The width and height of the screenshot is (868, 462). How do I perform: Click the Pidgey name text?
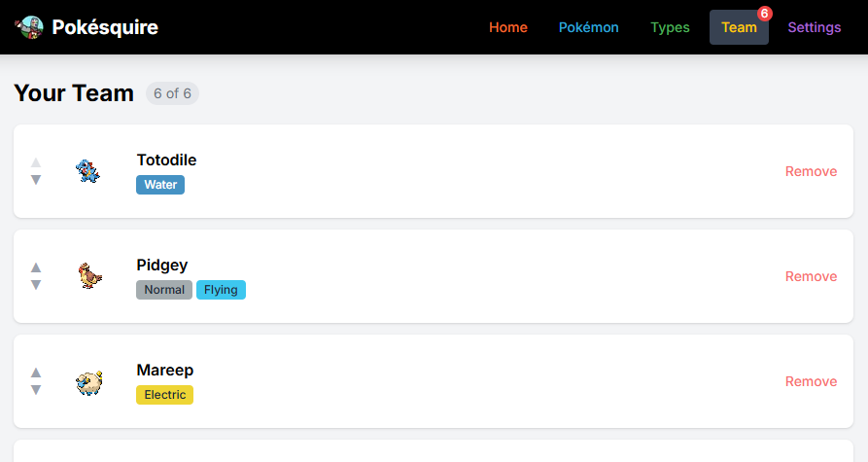click(x=162, y=266)
